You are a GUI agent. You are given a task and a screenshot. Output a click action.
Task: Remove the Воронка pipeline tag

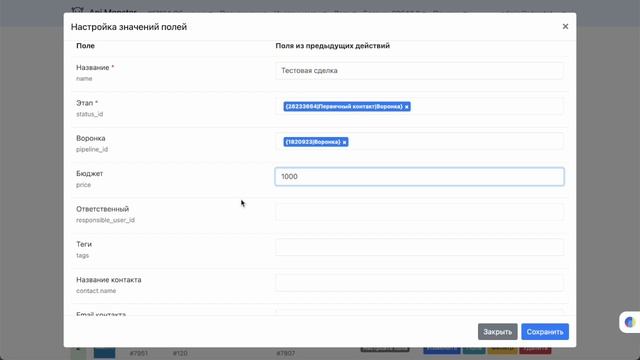(344, 142)
